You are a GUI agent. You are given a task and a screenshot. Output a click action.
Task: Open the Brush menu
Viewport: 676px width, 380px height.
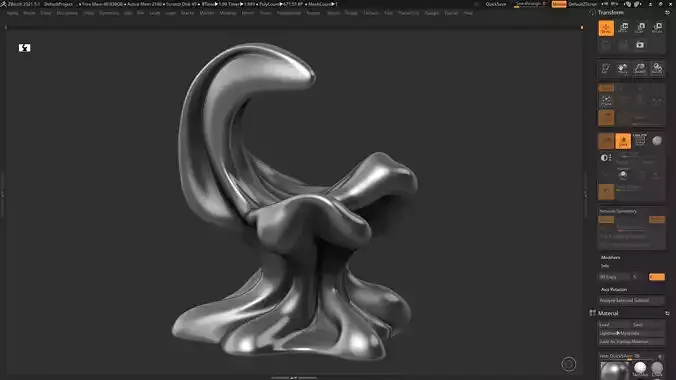[29, 13]
